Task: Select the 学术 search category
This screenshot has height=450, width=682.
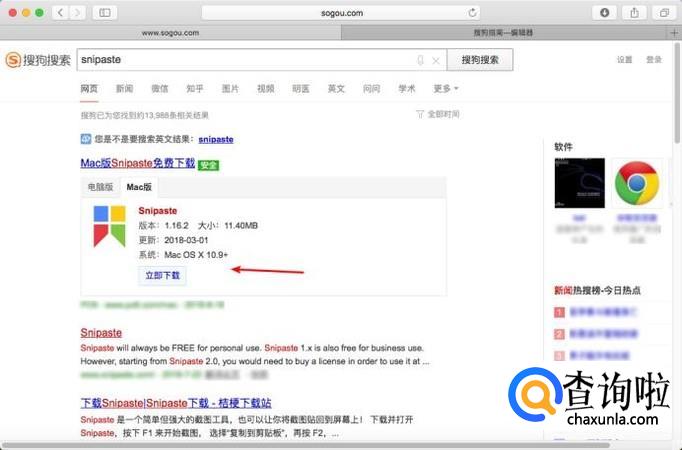Action: 407,89
